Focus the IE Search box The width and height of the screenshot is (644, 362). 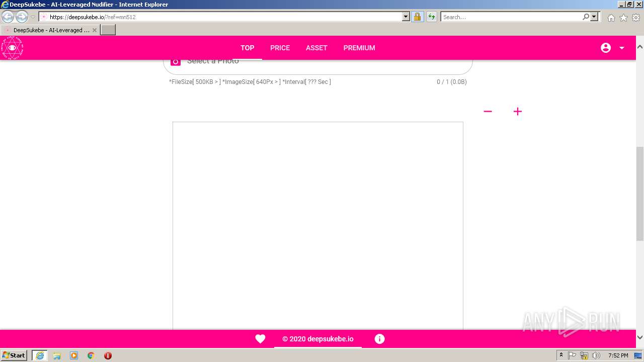(x=511, y=17)
